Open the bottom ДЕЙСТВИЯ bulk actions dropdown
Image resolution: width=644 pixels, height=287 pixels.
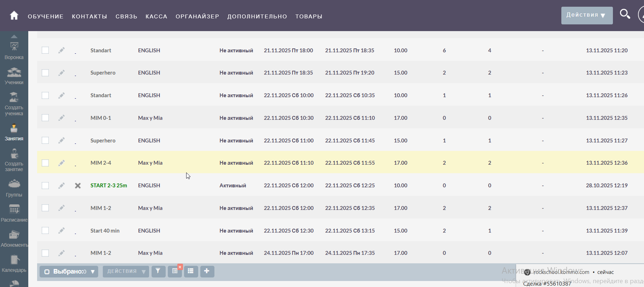tap(126, 271)
